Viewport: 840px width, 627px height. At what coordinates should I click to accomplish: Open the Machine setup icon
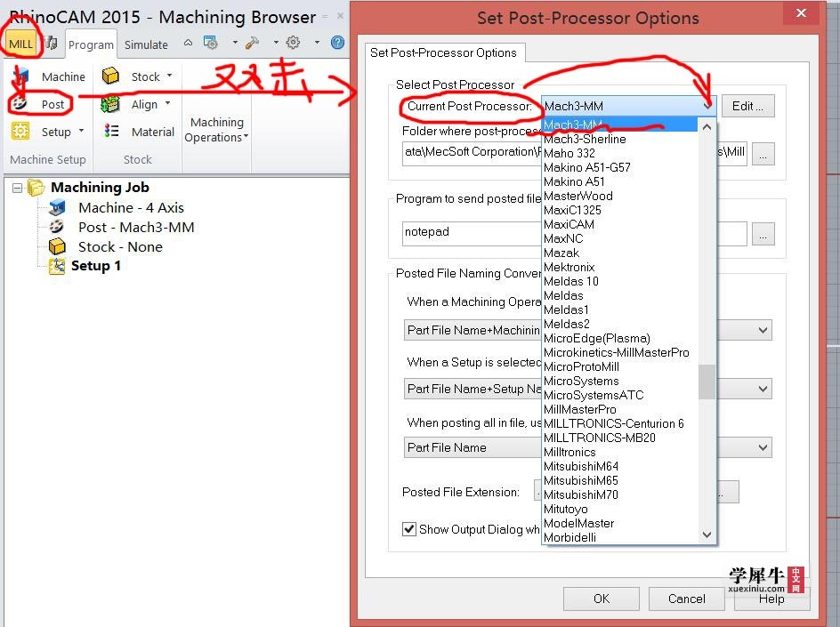tap(20, 76)
